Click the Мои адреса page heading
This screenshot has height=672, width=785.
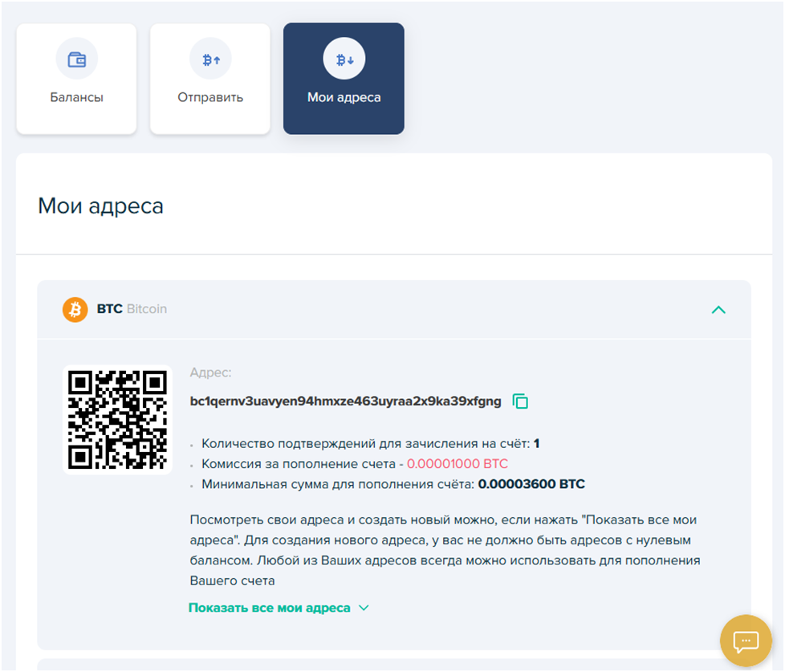(100, 206)
